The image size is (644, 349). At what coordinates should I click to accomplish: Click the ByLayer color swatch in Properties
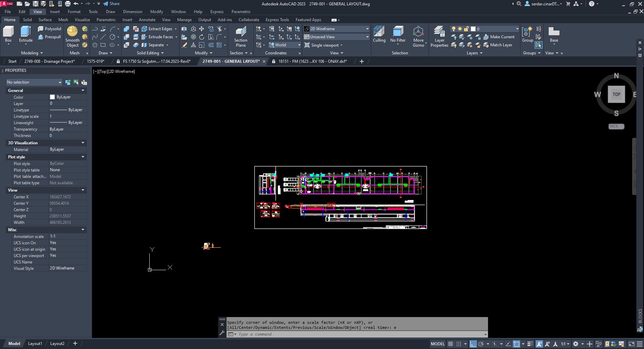52,97
